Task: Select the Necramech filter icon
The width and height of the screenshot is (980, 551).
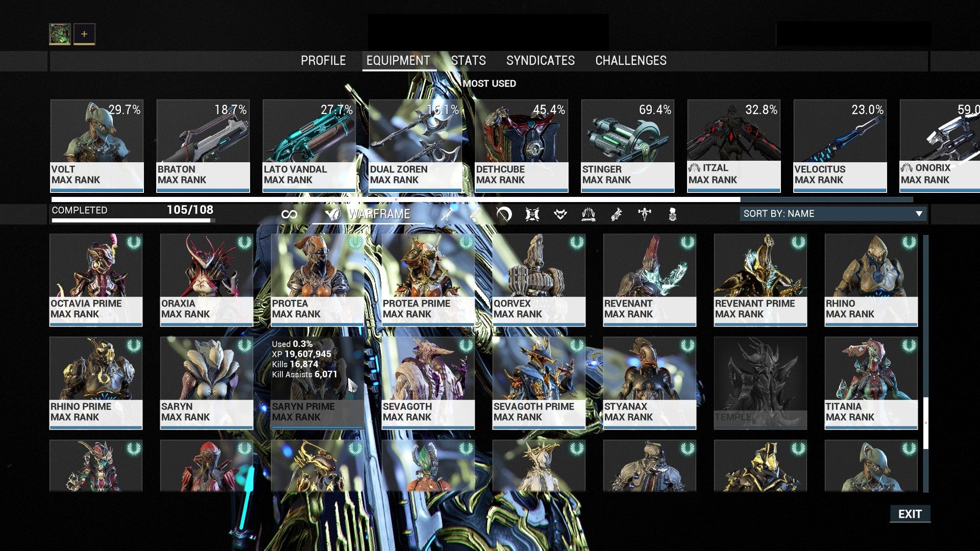Action: tap(673, 214)
